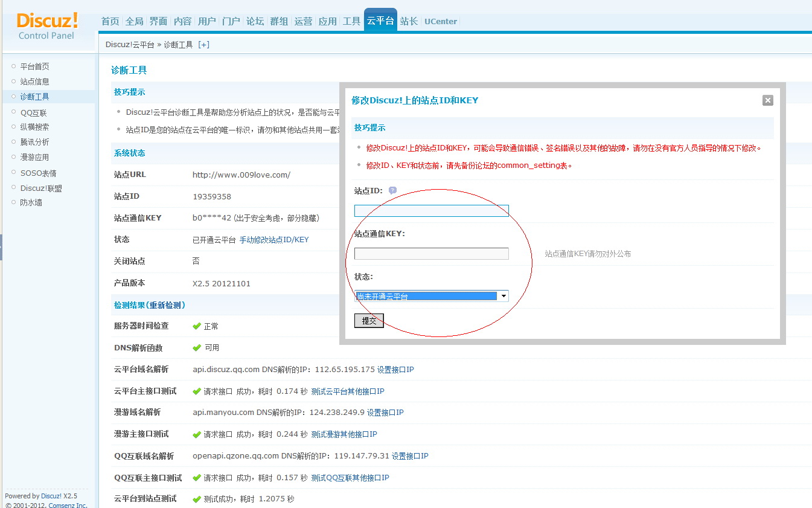Click the help icon beside 站点ID
The width and height of the screenshot is (812, 508).
pos(392,190)
